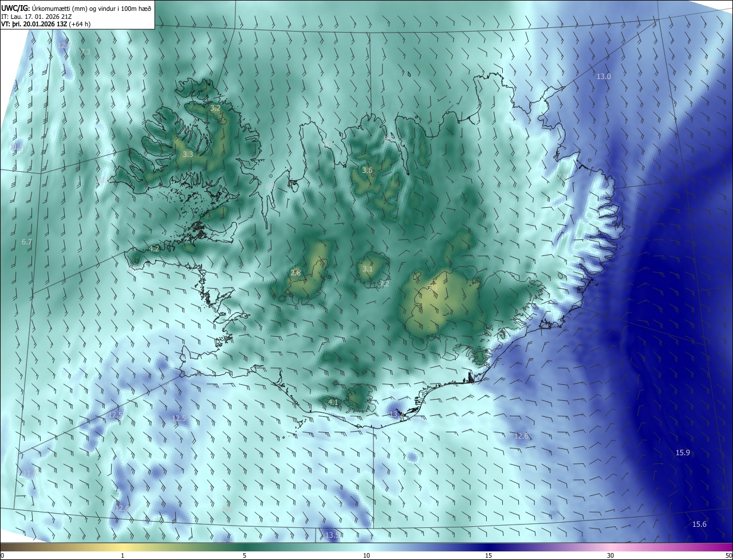Click the 3.1 value on the central glacier
733x560 pixels.
coord(368,269)
